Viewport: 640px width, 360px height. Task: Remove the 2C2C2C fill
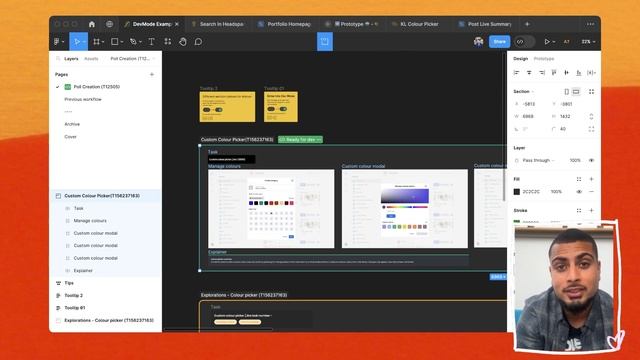pos(591,191)
